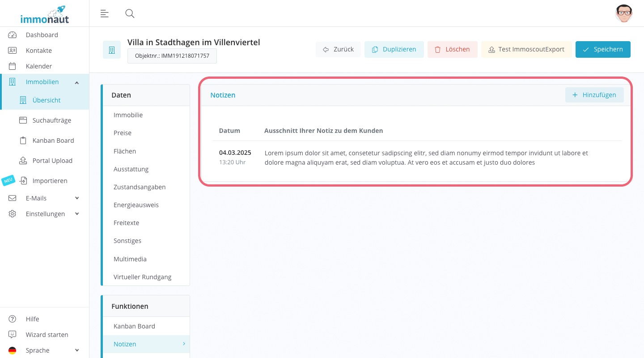Click Hinzufügen to add a new note
Viewport: 644px width, 358px height.
click(594, 95)
